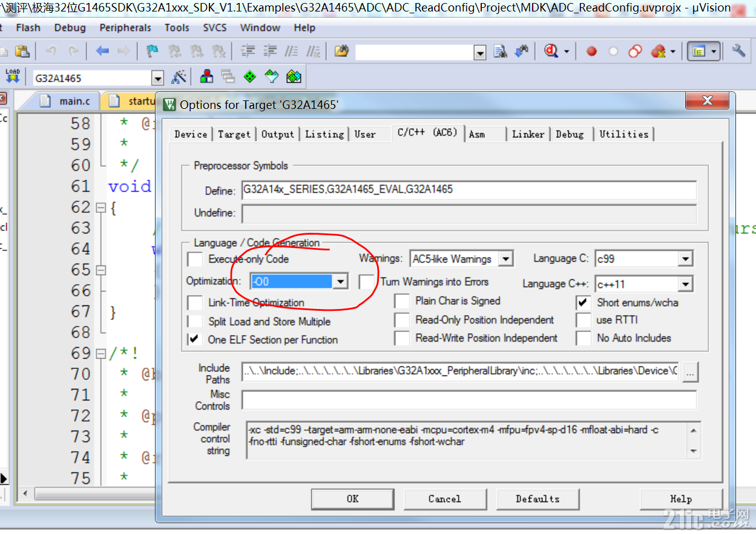
Task: Navigate forwards with right arrow icon
Action: pyautogui.click(x=123, y=51)
